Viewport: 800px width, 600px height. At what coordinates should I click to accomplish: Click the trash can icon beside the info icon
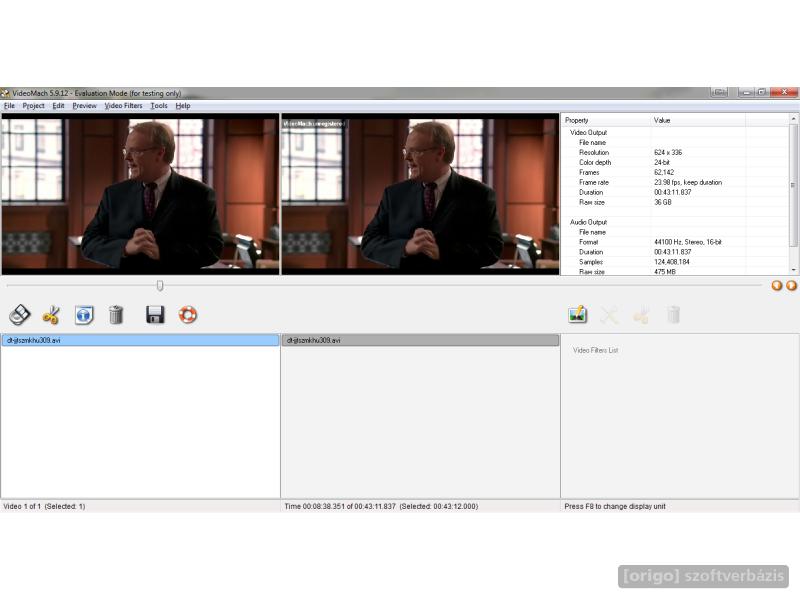(116, 315)
